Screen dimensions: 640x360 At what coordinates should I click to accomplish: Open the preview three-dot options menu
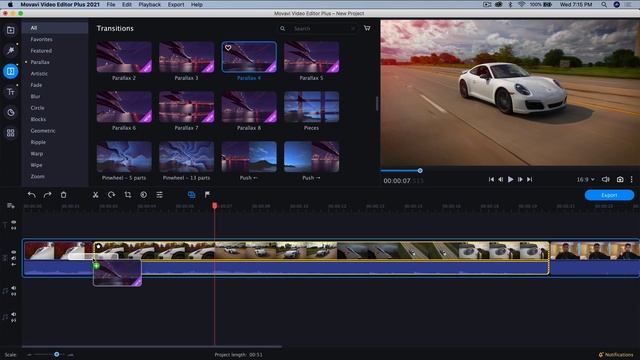pos(631,179)
